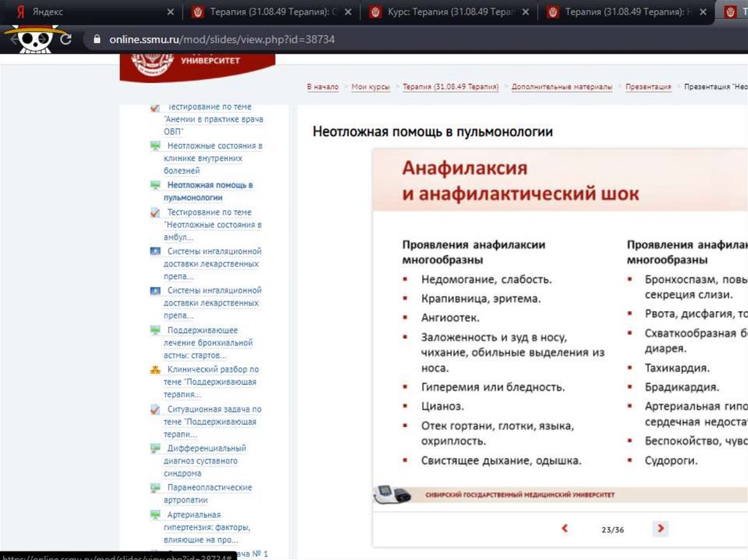
Task: Close the "Курс: Терапия" tab
Action: 525,12
